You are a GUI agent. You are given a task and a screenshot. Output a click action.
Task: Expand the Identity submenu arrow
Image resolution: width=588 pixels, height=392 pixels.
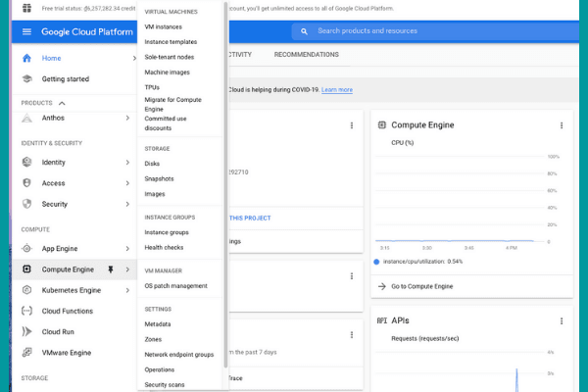click(x=127, y=162)
